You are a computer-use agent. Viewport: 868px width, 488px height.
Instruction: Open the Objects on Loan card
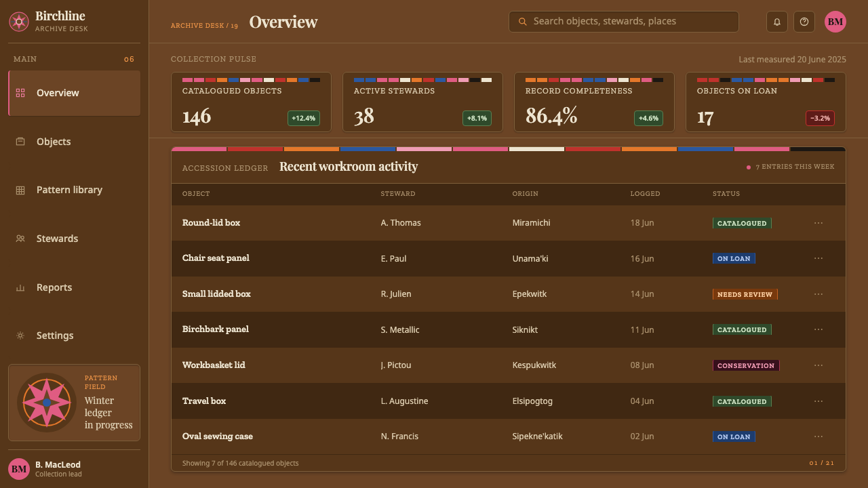point(766,102)
